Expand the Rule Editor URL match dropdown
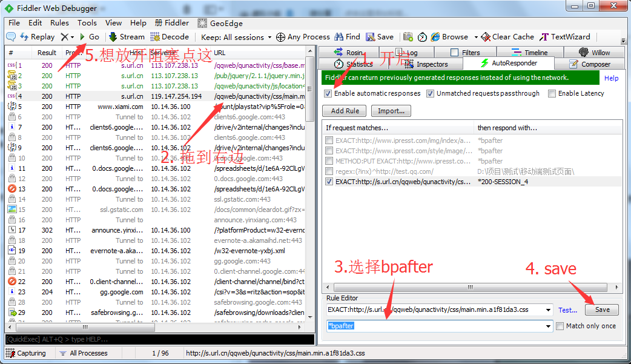 coord(548,310)
